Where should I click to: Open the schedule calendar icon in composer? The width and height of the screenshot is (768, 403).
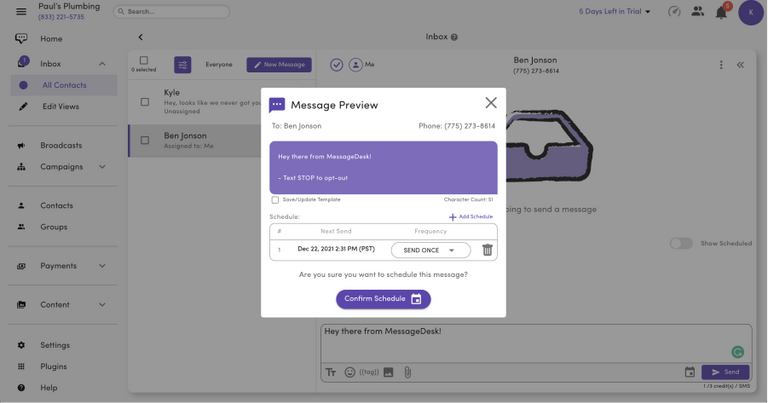click(690, 372)
